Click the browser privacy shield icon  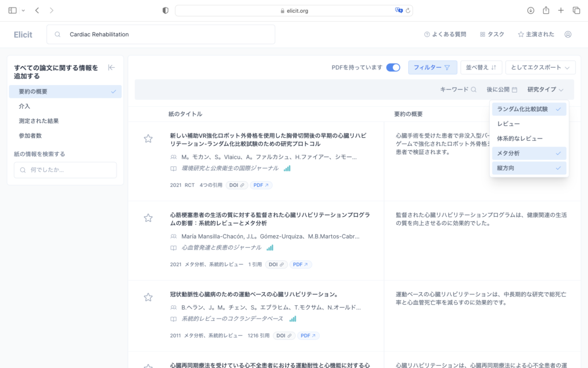(165, 10)
